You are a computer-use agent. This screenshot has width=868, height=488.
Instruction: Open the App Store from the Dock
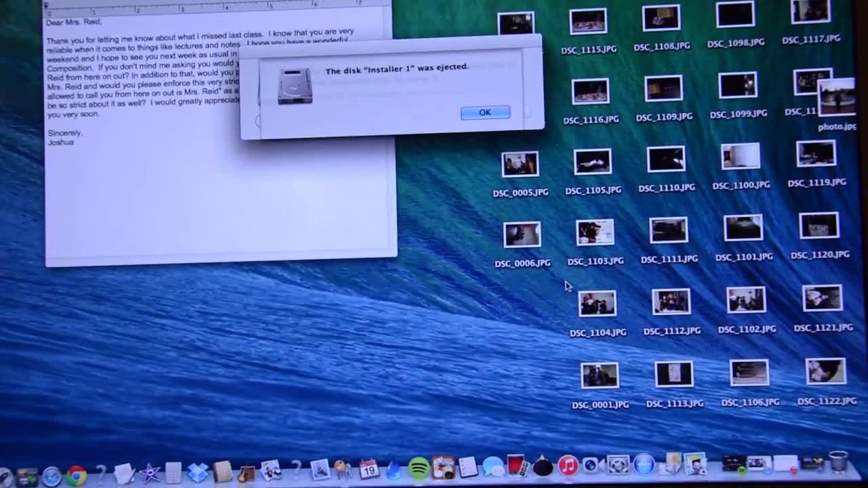pos(644,464)
